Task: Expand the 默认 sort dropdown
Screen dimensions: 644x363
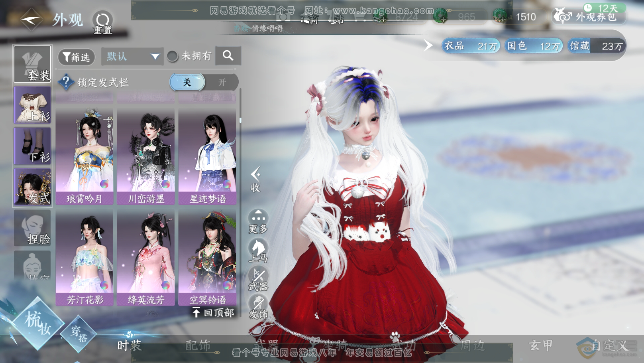Action: 132,56
